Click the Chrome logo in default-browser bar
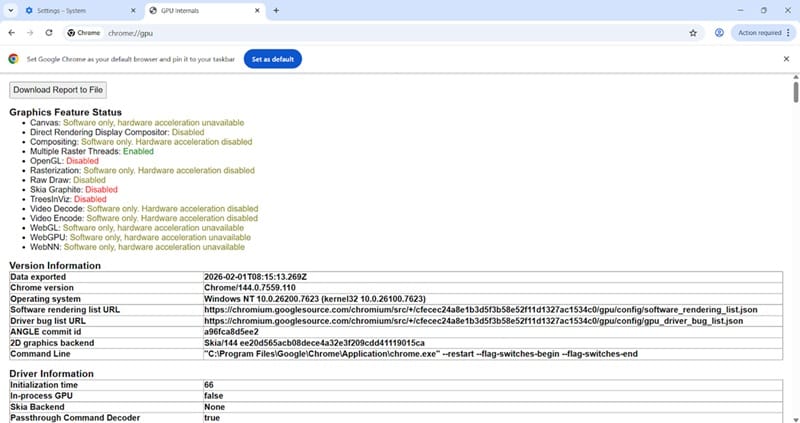This screenshot has width=800, height=423. 14,59
